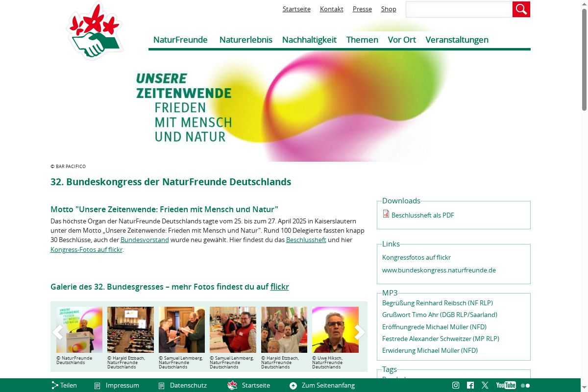588x392 pixels.
Task: Play Festrede Alexander Schweitzer MP3
Action: point(440,339)
